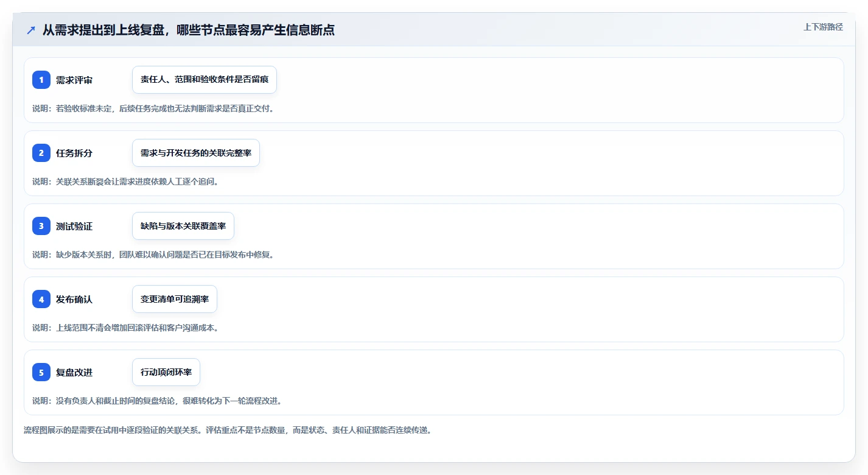Image resolution: width=868 pixels, height=475 pixels.
Task: Click the arrow icon beside the title
Action: (31, 30)
